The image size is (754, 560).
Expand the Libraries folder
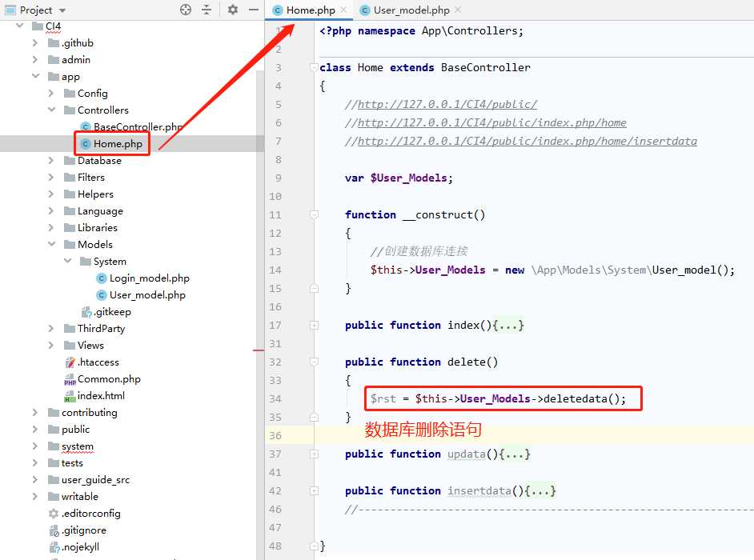point(51,227)
